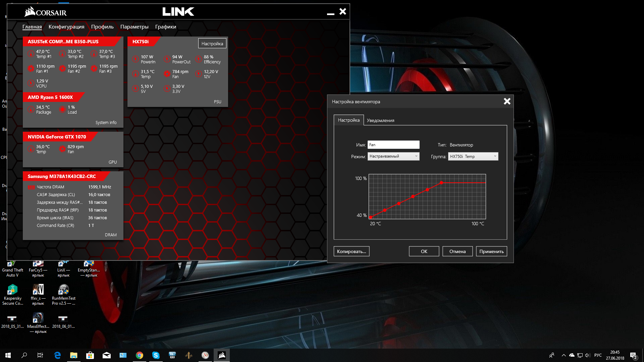Click the top-right fan curve point
The height and width of the screenshot is (362, 644).
[441, 183]
